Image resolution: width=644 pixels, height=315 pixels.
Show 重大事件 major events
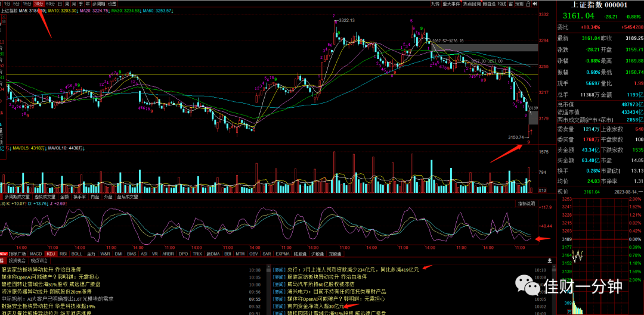click(451, 4)
